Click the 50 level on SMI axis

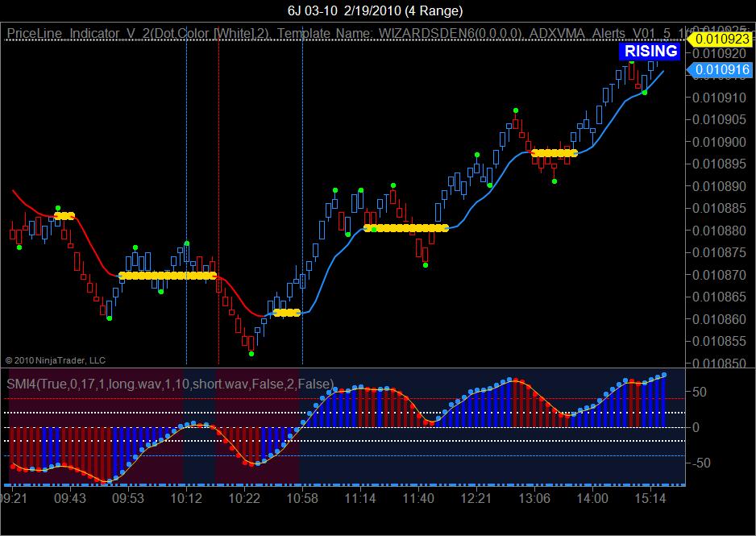click(x=699, y=392)
